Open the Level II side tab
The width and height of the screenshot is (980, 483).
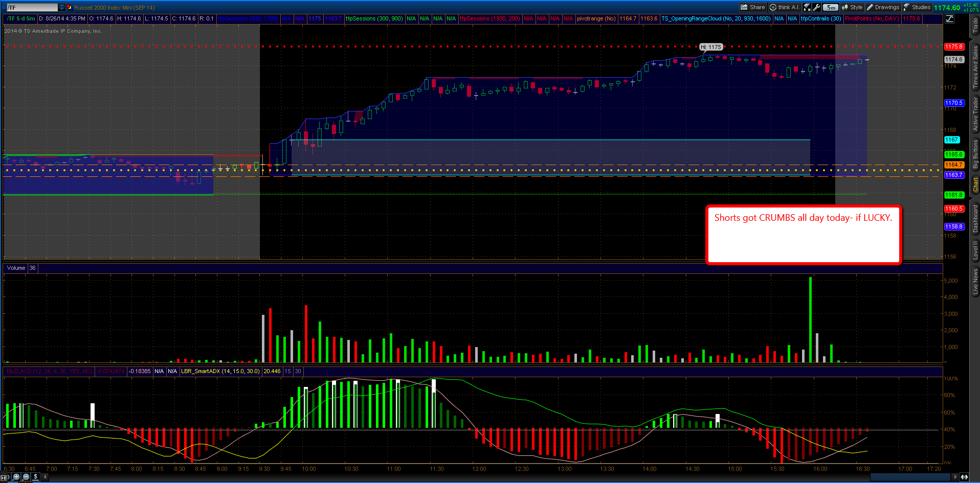pyautogui.click(x=975, y=250)
